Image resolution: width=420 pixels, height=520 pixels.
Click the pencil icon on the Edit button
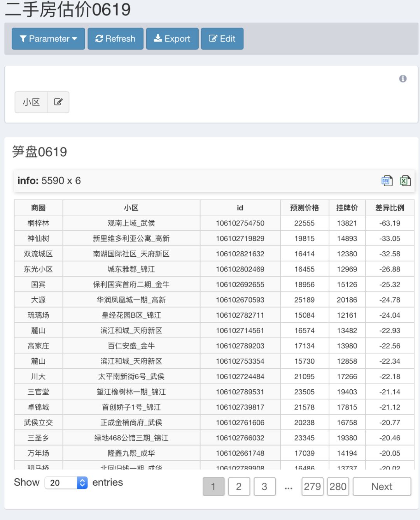pos(212,39)
